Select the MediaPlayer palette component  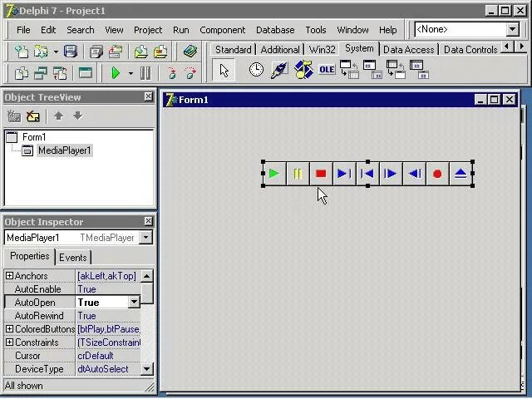coord(303,70)
